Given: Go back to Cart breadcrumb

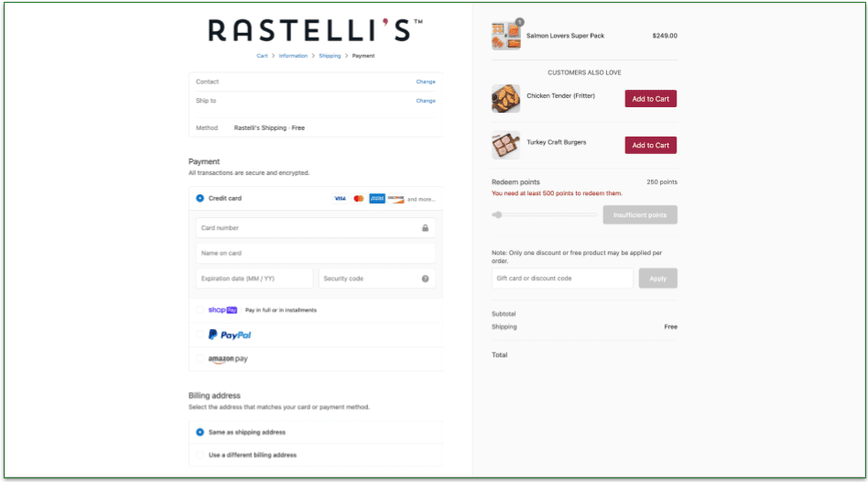Looking at the screenshot, I should coord(262,56).
